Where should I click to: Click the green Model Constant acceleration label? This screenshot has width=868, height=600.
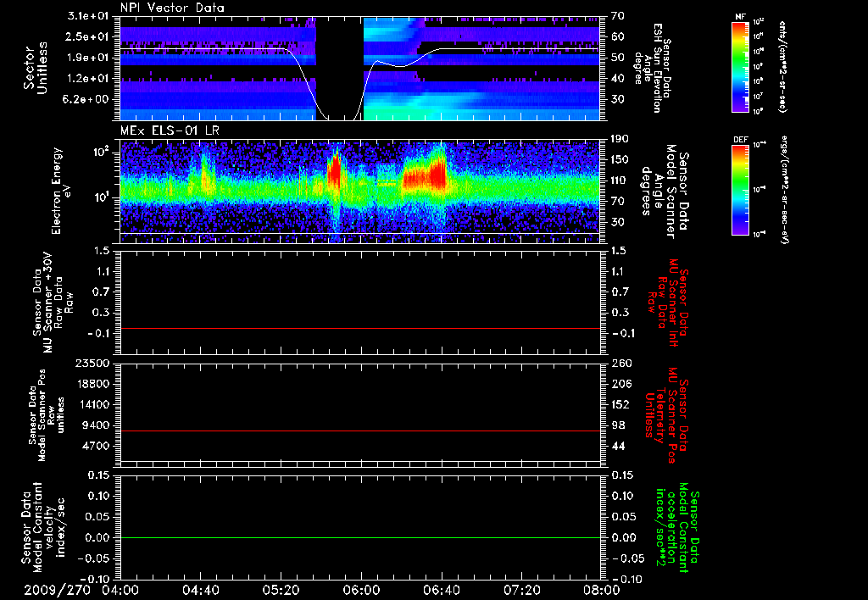[x=677, y=529]
